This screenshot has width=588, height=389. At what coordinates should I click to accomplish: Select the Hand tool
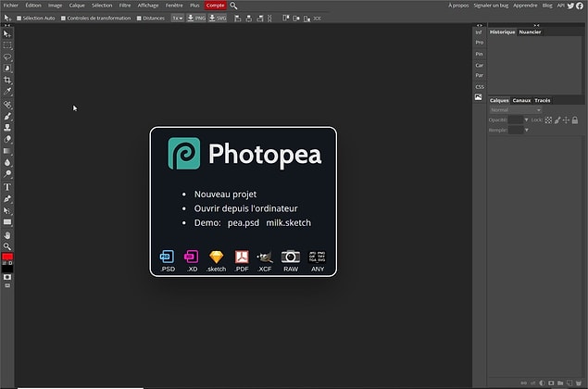(7, 235)
